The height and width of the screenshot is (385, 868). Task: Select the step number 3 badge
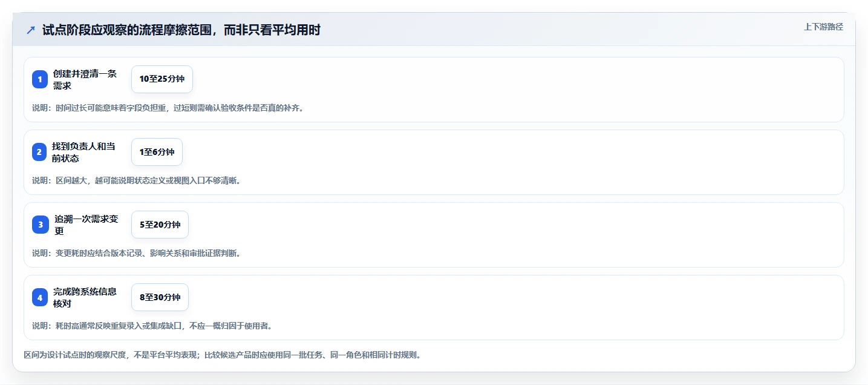[x=41, y=225]
